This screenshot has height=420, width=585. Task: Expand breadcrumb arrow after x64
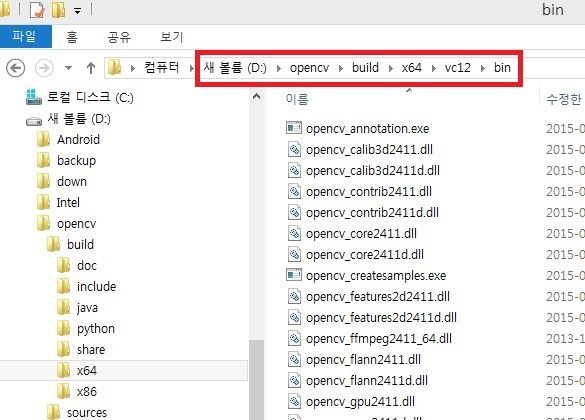pyautogui.click(x=434, y=68)
